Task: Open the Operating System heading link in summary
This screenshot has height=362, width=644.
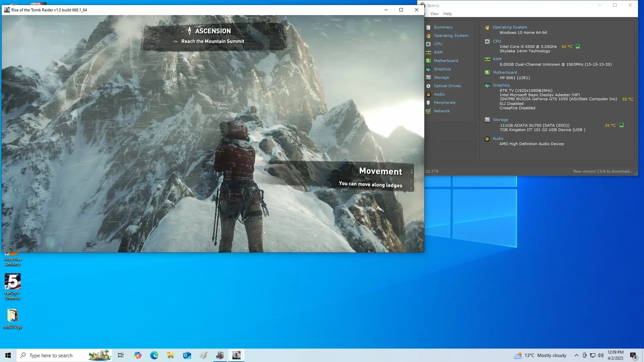Action: [509, 27]
